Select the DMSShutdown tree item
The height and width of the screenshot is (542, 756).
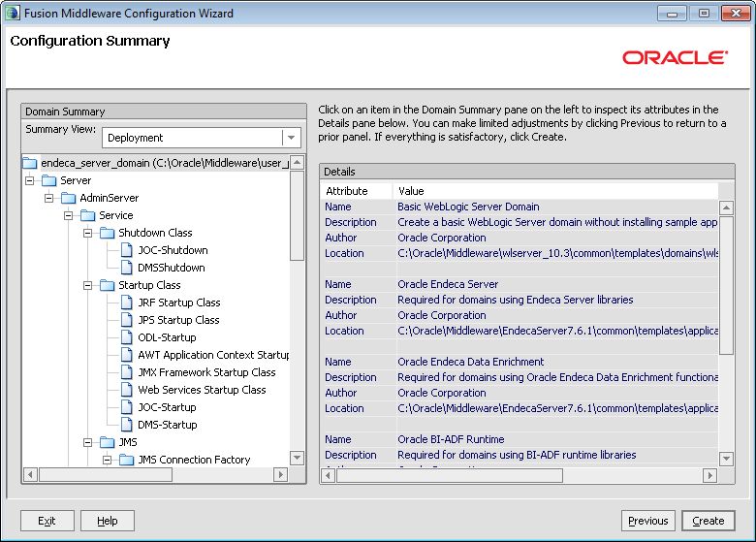(172, 268)
